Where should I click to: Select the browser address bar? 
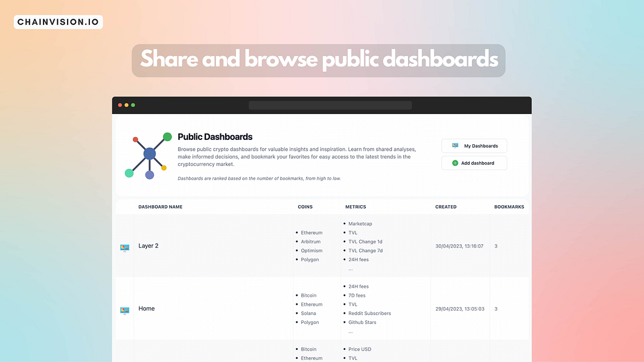330,104
